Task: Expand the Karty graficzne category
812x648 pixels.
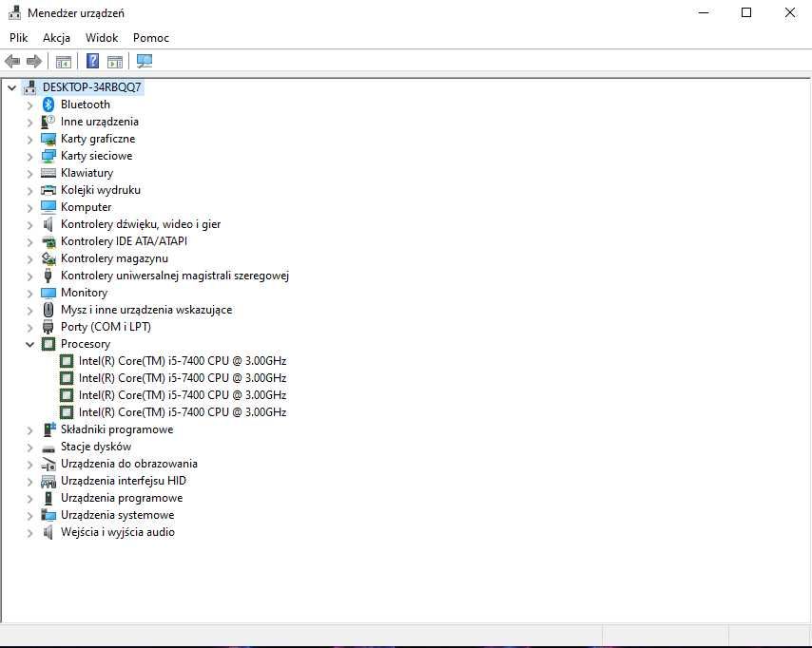Action: (30, 140)
